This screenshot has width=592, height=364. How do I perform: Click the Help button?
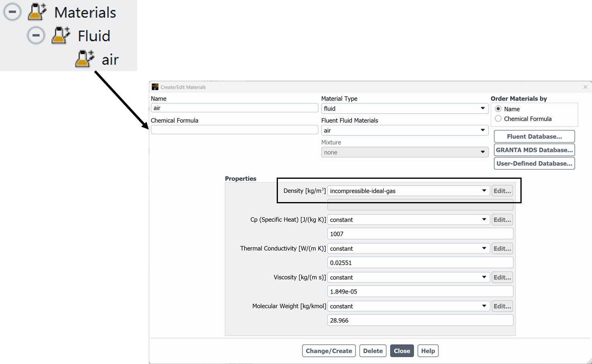pyautogui.click(x=428, y=351)
